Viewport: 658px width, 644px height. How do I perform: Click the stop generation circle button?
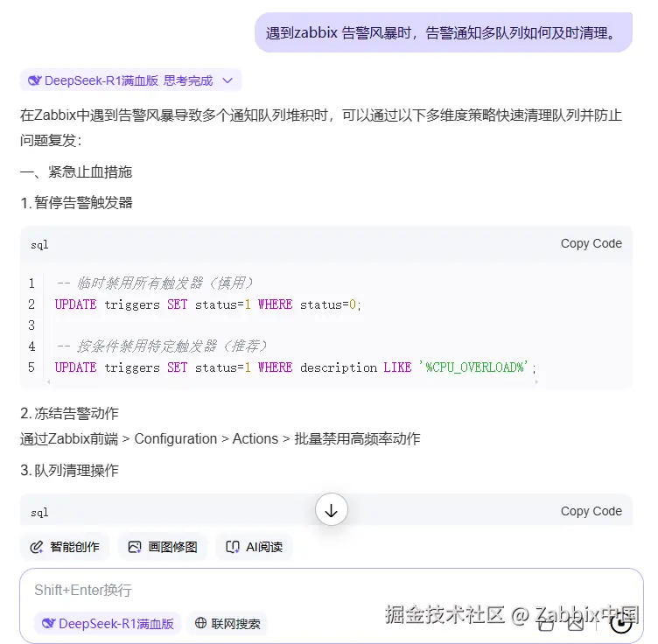click(621, 624)
